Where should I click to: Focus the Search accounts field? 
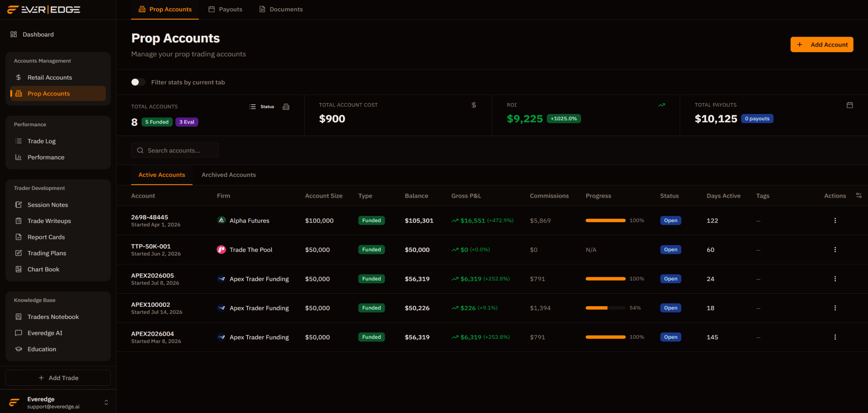click(175, 150)
